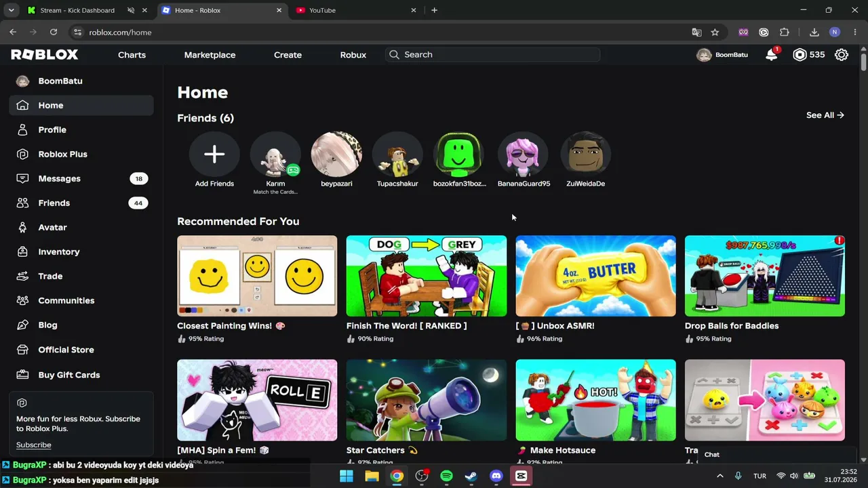The height and width of the screenshot is (488, 868).
Task: Click the Avatar icon in the sidebar
Action: [x=22, y=227]
